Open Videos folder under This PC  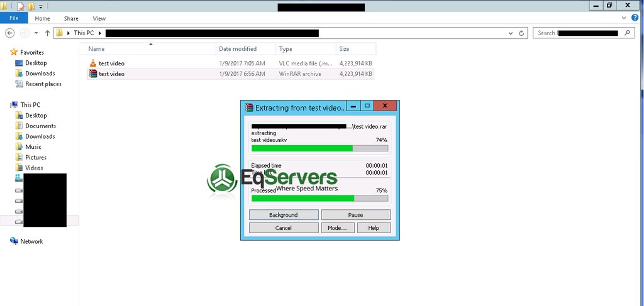(34, 168)
